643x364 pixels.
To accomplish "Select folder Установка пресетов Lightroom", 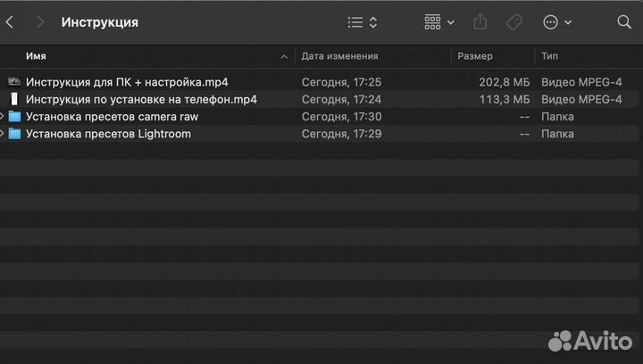I will click(x=108, y=134).
